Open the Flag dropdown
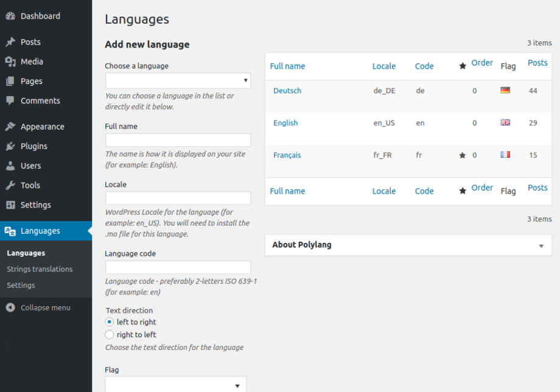The image size is (560, 392). coord(175,385)
